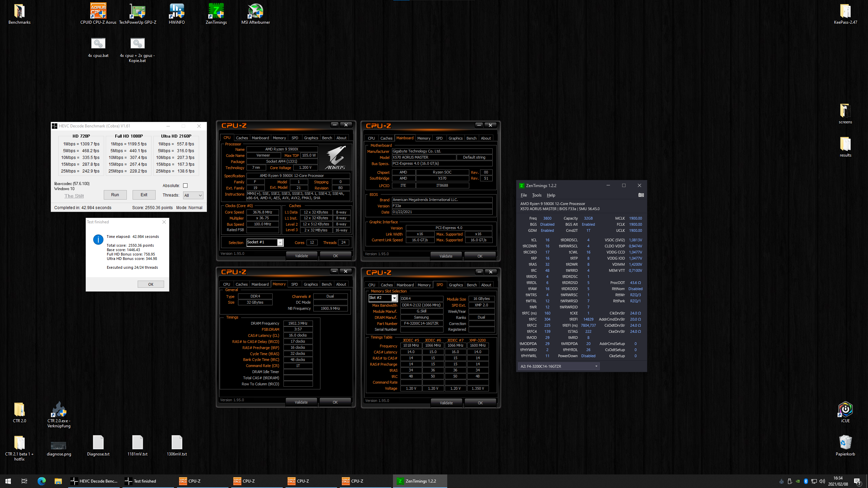
Task: Launch TechPowerUp GPU-Z desktop shortcut
Action: coord(138,14)
